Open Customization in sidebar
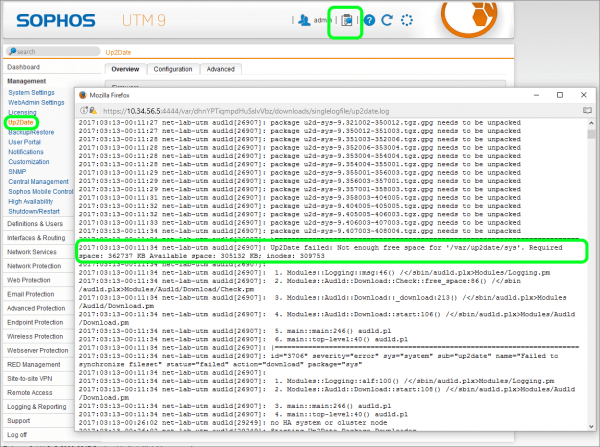Image resolution: width=600 pixels, height=447 pixels. (29, 162)
